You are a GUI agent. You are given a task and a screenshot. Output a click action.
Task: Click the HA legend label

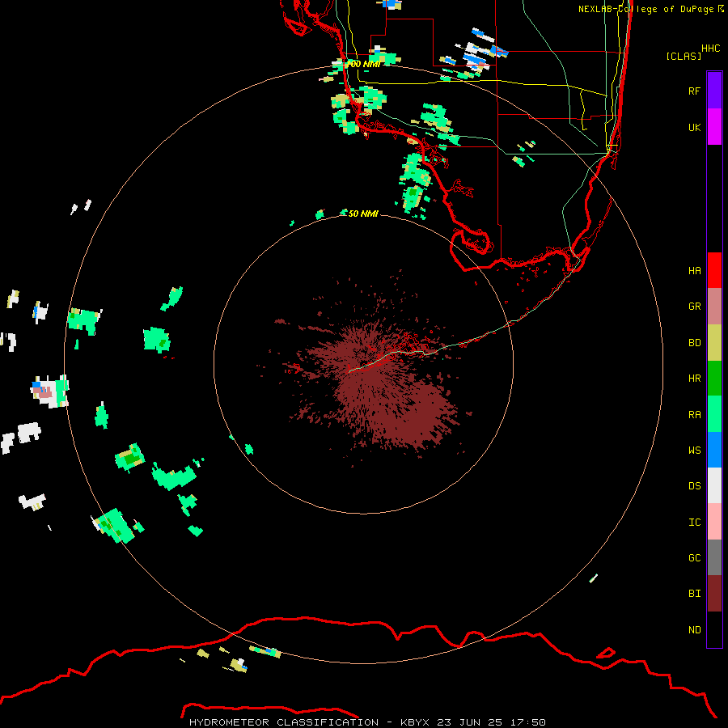(x=694, y=271)
